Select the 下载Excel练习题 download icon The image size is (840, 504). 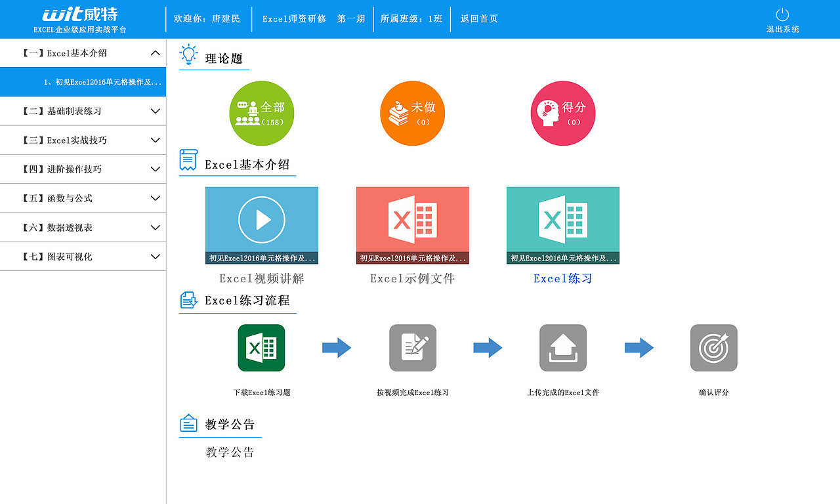(261, 348)
